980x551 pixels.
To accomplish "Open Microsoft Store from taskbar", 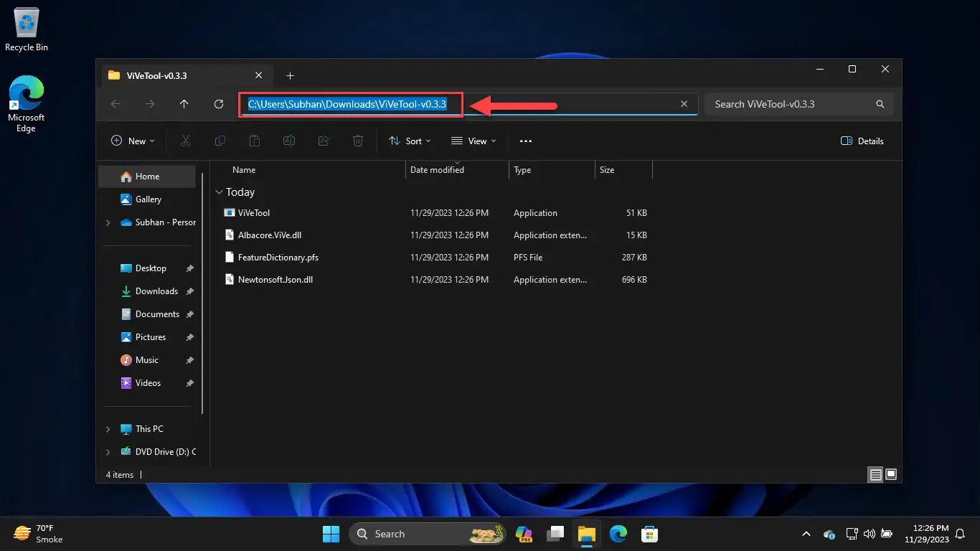I will [650, 534].
